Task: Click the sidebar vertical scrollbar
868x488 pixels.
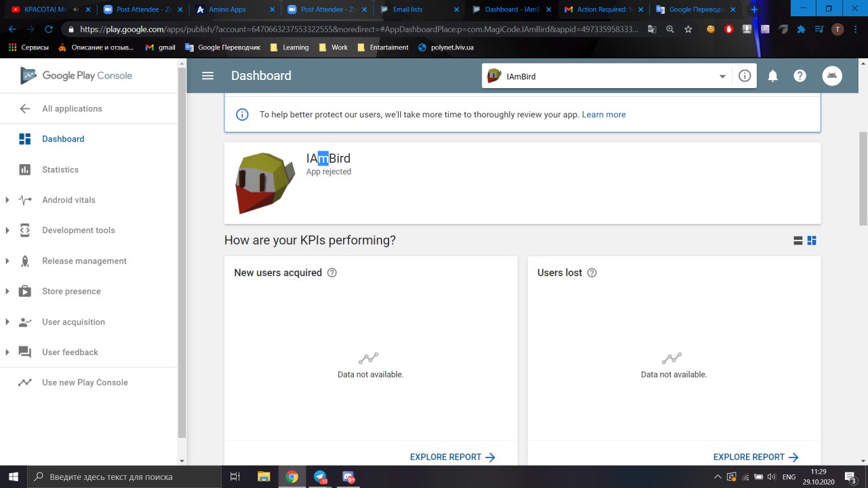Action: click(182, 252)
